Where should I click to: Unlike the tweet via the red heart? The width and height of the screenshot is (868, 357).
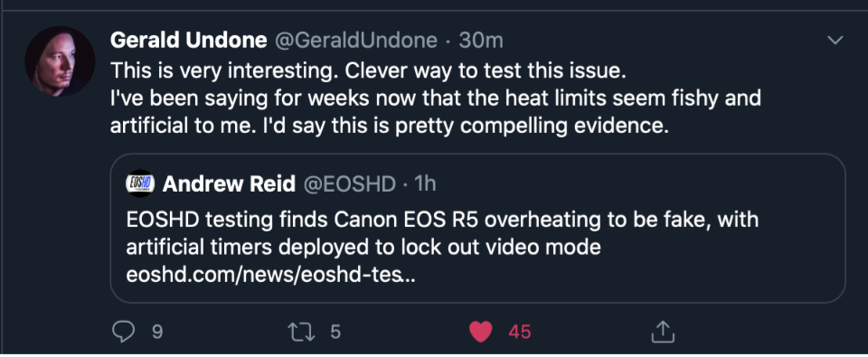[480, 332]
